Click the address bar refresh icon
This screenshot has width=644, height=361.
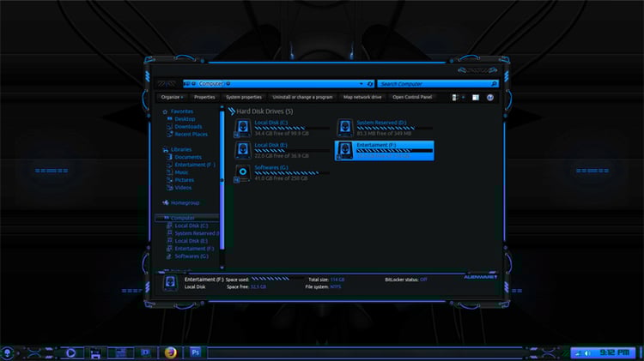(369, 84)
